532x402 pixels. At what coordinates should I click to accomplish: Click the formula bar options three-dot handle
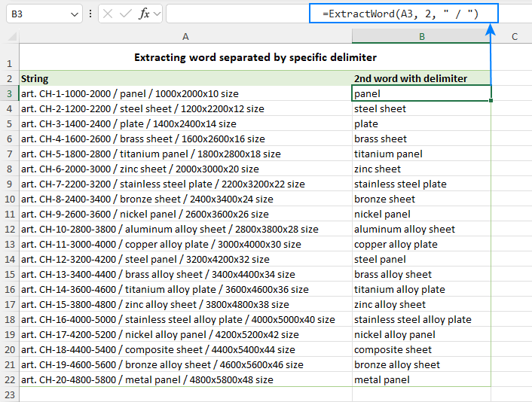pos(90,14)
